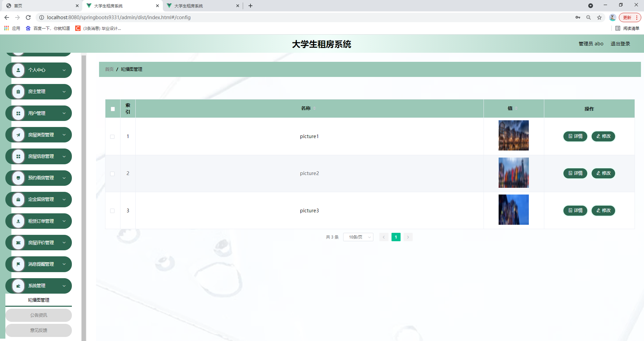Expand the 房屋信息管理 menu chevron
The width and height of the screenshot is (644, 341).
click(x=64, y=156)
